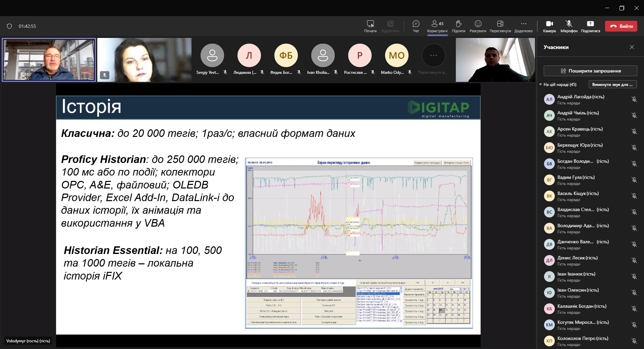Click muted mic icon for Калашнік Богдан
This screenshot has height=349, width=644.
634,309
